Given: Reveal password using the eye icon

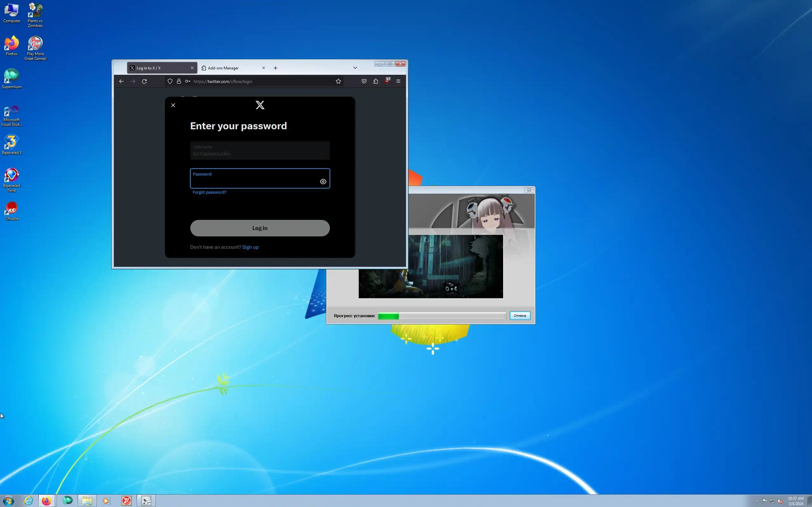Looking at the screenshot, I should click(323, 182).
